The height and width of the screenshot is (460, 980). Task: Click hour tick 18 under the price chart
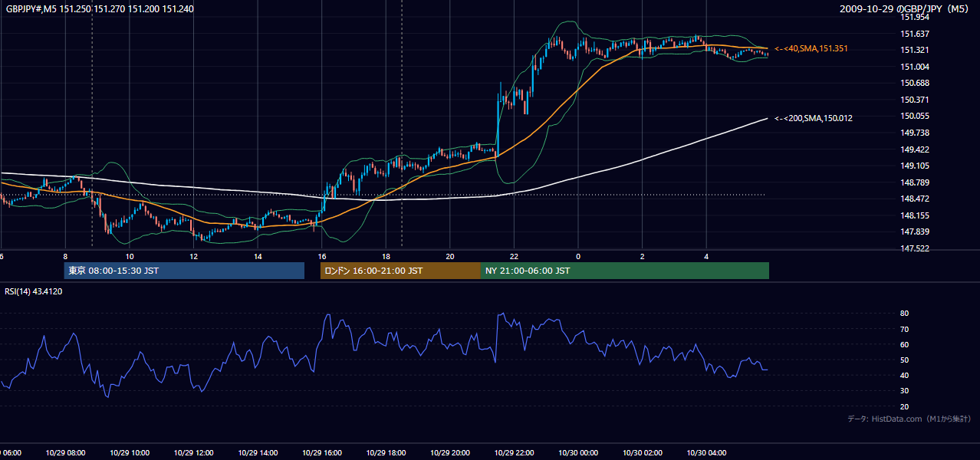(386, 256)
